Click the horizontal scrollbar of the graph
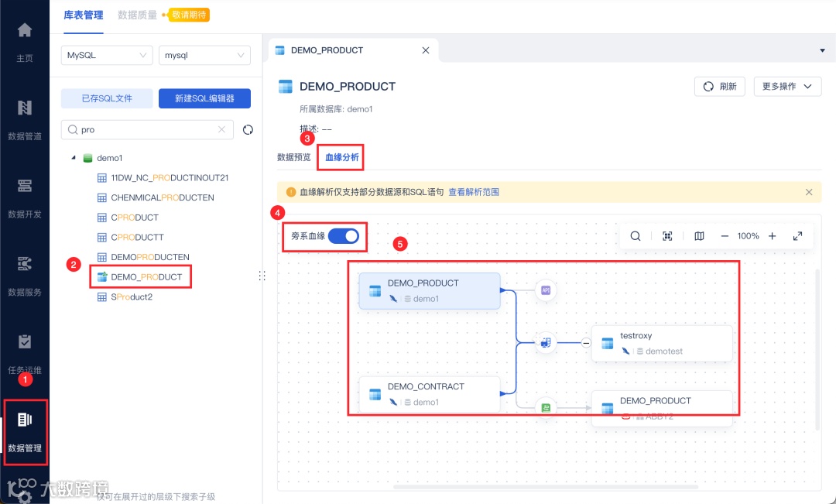836x504 pixels. pyautogui.click(x=546, y=486)
